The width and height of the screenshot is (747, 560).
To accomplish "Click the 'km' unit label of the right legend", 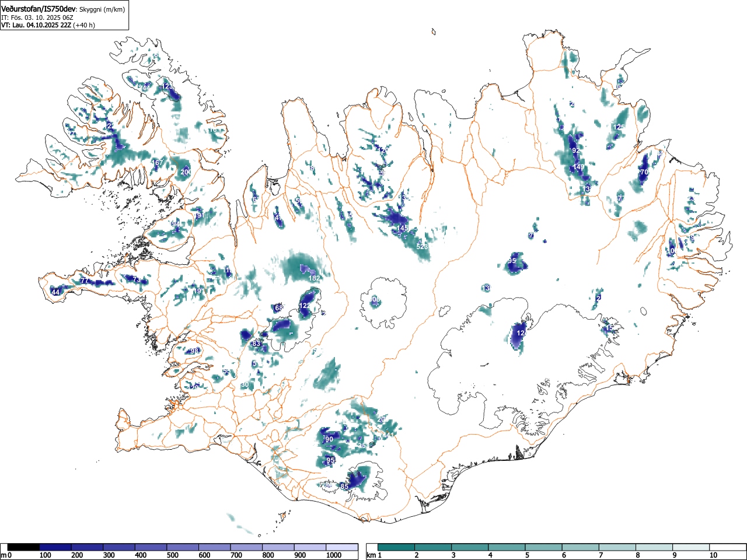I will pos(371,555).
